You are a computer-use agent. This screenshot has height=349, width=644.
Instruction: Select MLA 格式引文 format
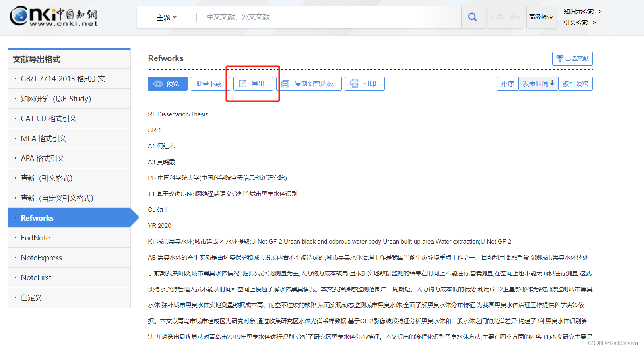pyautogui.click(x=69, y=138)
